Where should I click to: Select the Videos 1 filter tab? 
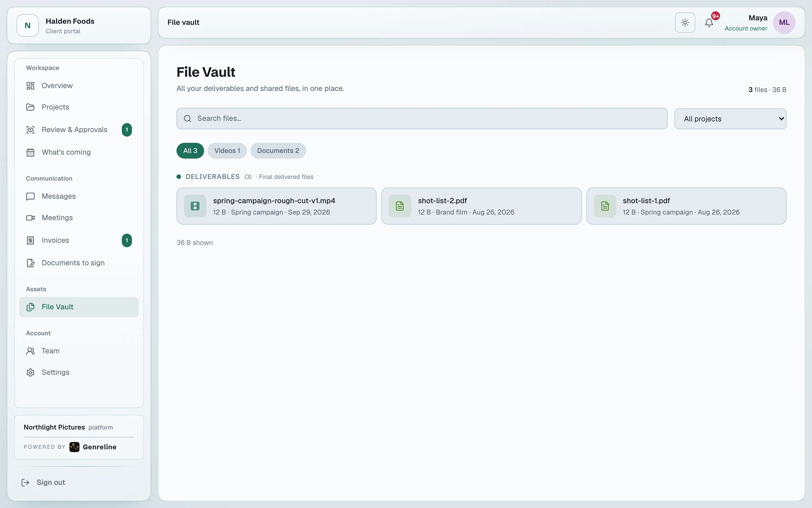[227, 150]
